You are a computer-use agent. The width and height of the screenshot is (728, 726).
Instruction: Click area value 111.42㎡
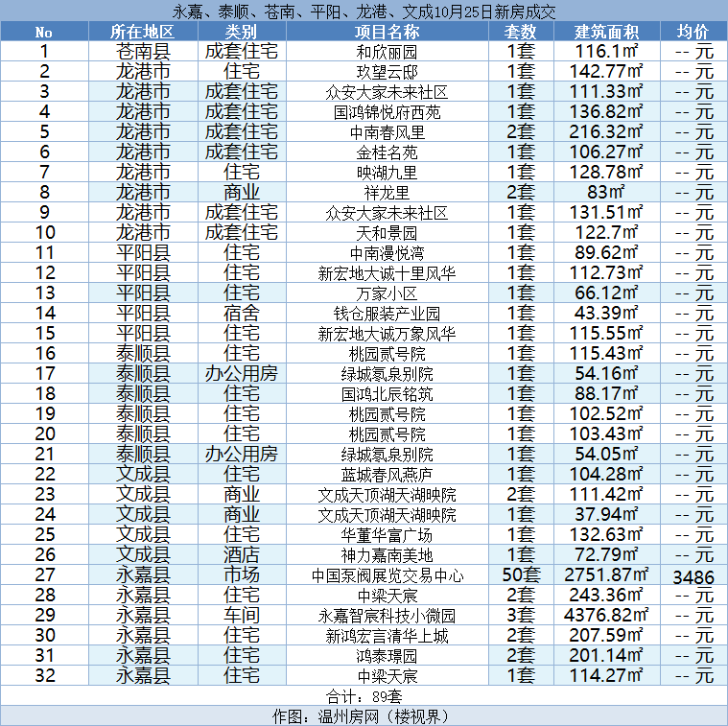606,494
